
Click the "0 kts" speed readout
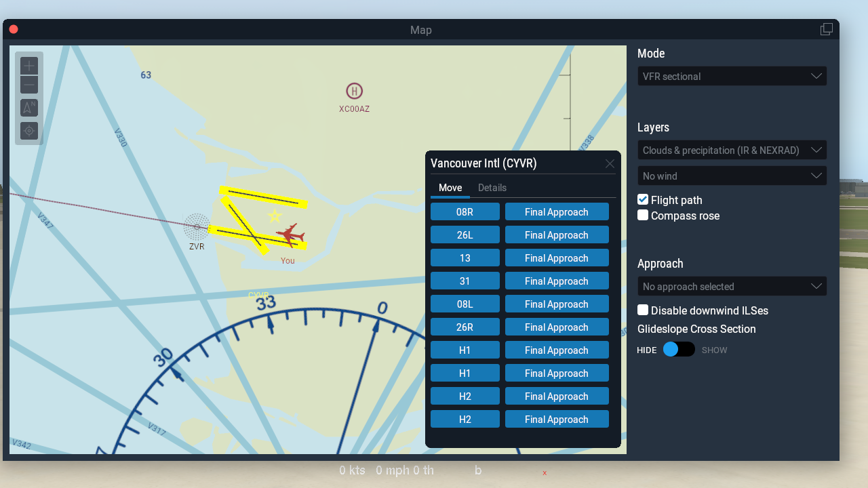point(353,470)
